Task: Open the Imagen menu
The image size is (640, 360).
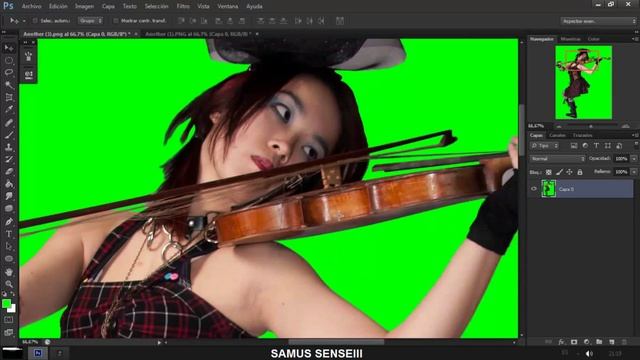Action: pyautogui.click(x=84, y=7)
